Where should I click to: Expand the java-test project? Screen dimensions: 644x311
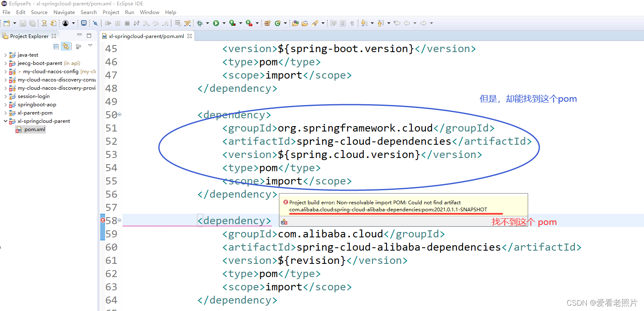5,55
